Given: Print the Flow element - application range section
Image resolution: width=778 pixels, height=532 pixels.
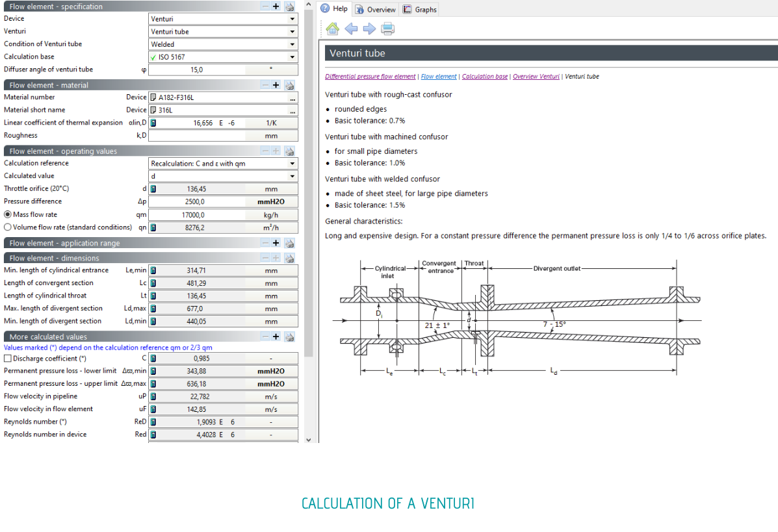Looking at the screenshot, I should (x=289, y=243).
